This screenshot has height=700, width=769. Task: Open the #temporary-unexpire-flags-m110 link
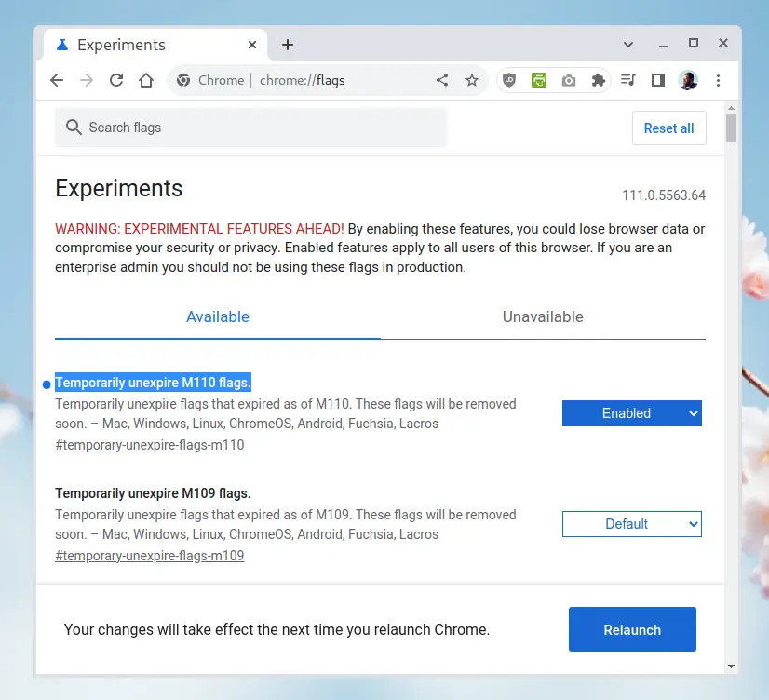pos(150,445)
